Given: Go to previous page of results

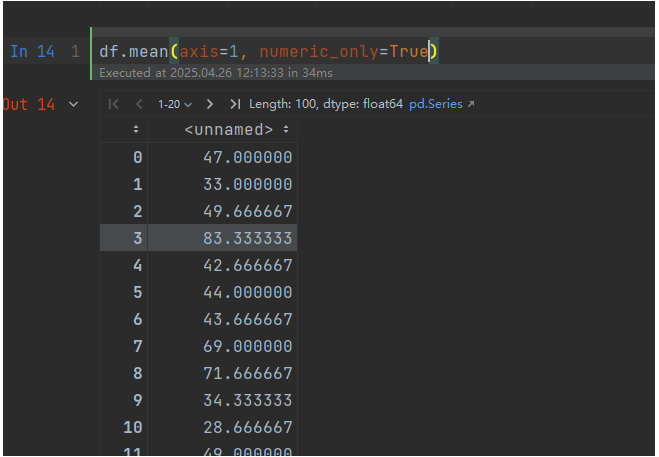Looking at the screenshot, I should [139, 104].
